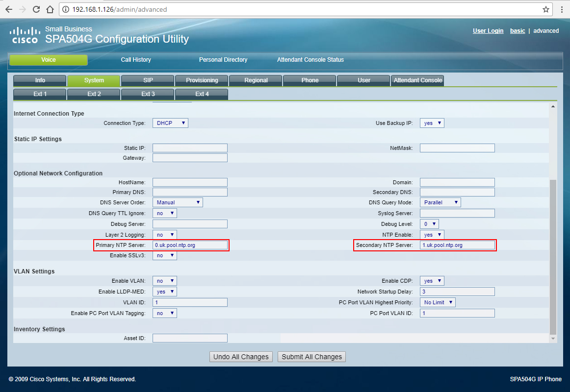The width and height of the screenshot is (570, 392).
Task: Open Attendant Console Status tab
Action: click(311, 60)
